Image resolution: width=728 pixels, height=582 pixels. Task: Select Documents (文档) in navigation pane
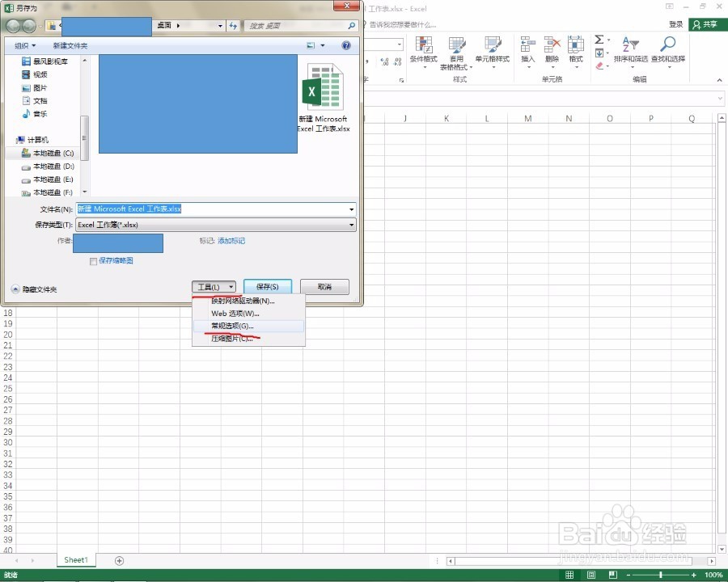pyautogui.click(x=35, y=101)
